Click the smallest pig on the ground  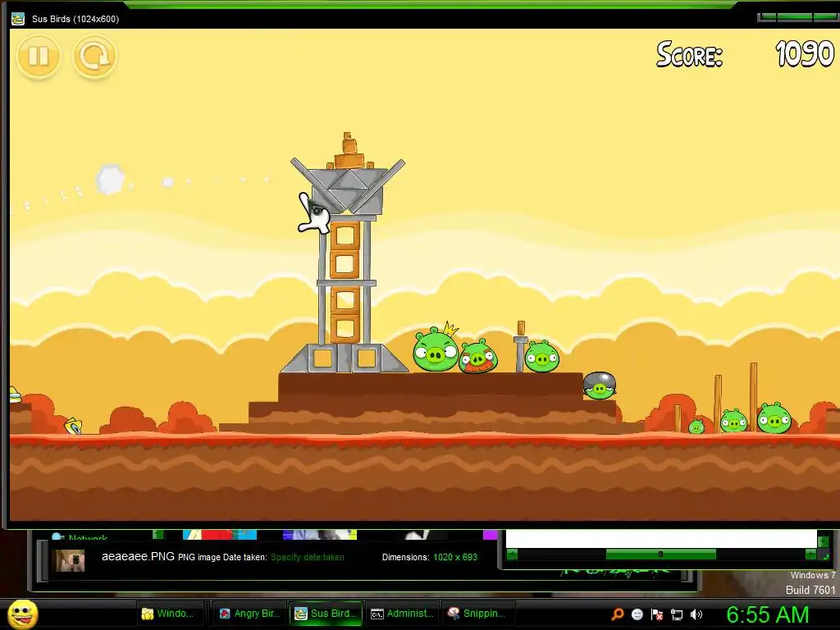[696, 426]
